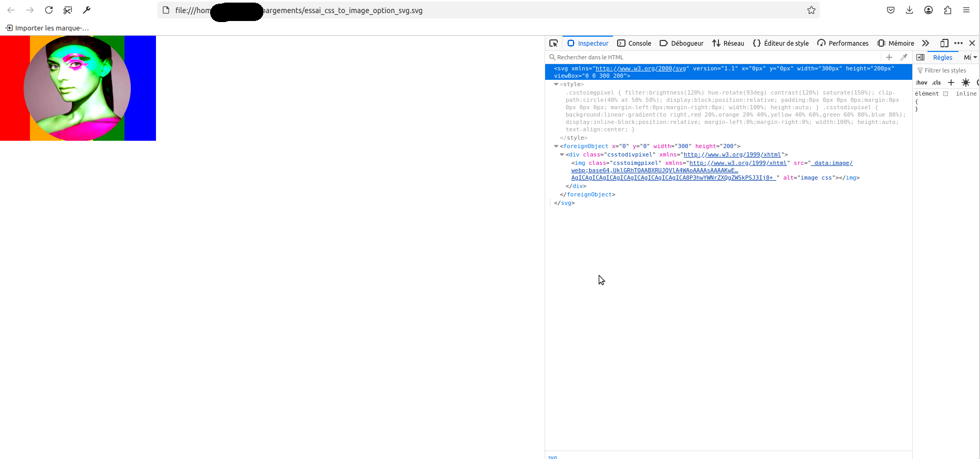Reload the current page
Screen dimensions: 980x459
click(x=49, y=10)
